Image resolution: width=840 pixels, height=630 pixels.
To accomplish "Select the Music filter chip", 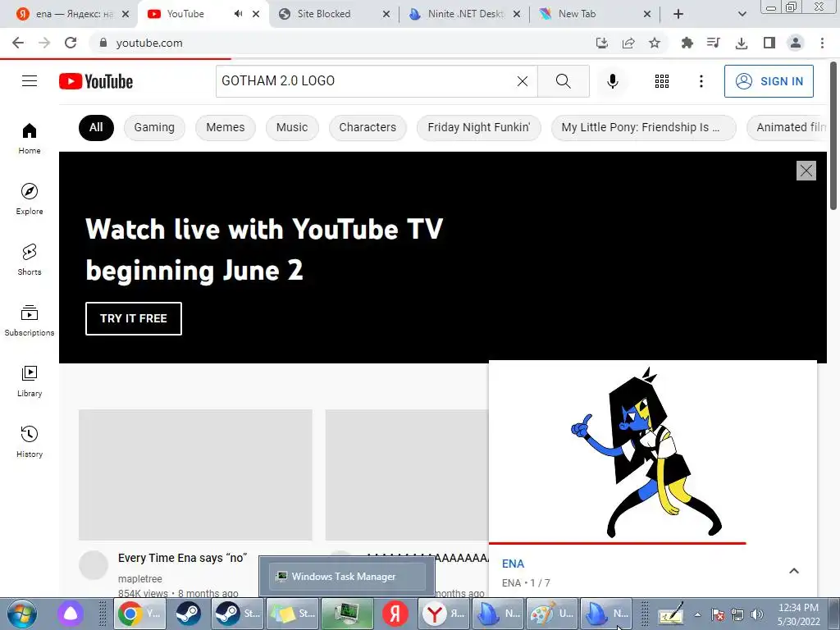I will pos(292,127).
